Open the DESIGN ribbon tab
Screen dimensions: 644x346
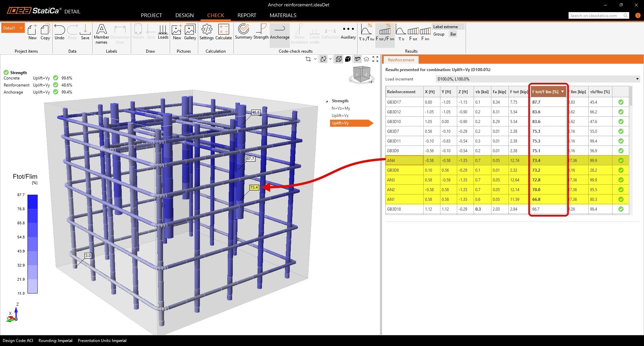184,15
